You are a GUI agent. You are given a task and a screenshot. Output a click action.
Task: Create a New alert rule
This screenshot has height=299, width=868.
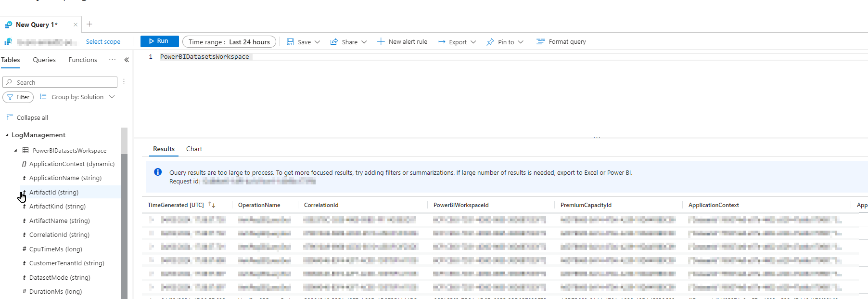402,42
